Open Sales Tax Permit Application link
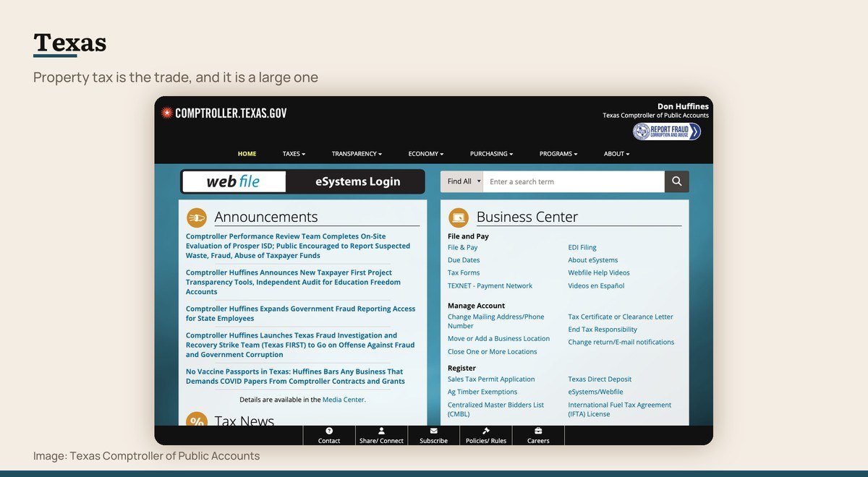Viewport: 868px width, 477px height. [491, 379]
